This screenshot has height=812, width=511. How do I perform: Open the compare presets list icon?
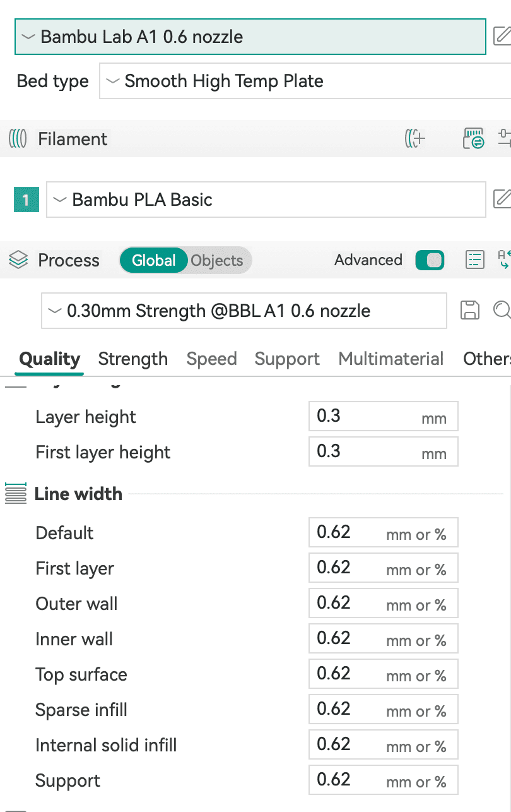(474, 260)
